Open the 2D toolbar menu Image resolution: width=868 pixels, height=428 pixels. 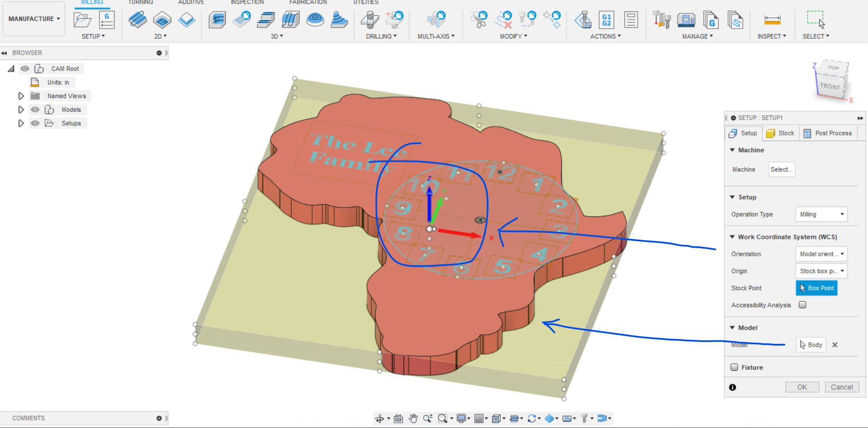(x=160, y=36)
